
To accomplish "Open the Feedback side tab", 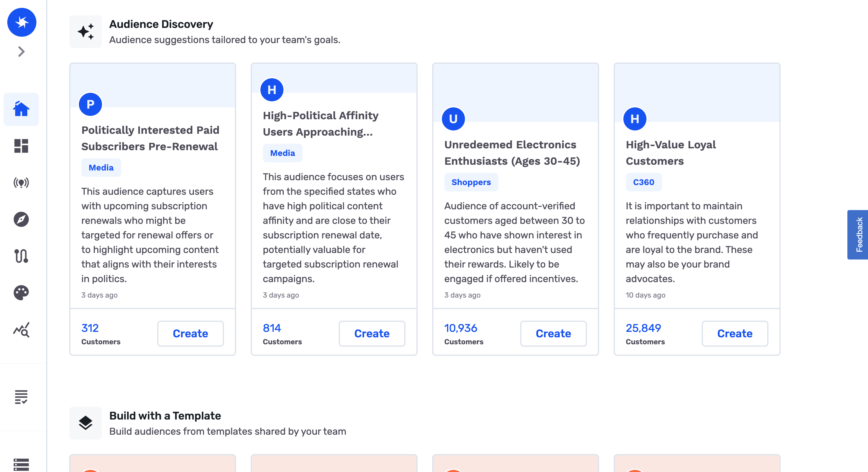I will pyautogui.click(x=859, y=234).
